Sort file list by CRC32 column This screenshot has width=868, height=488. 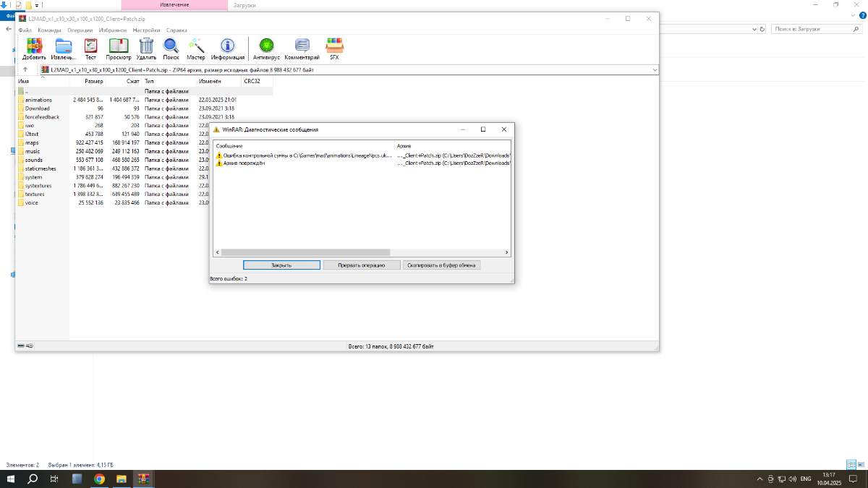(257, 82)
